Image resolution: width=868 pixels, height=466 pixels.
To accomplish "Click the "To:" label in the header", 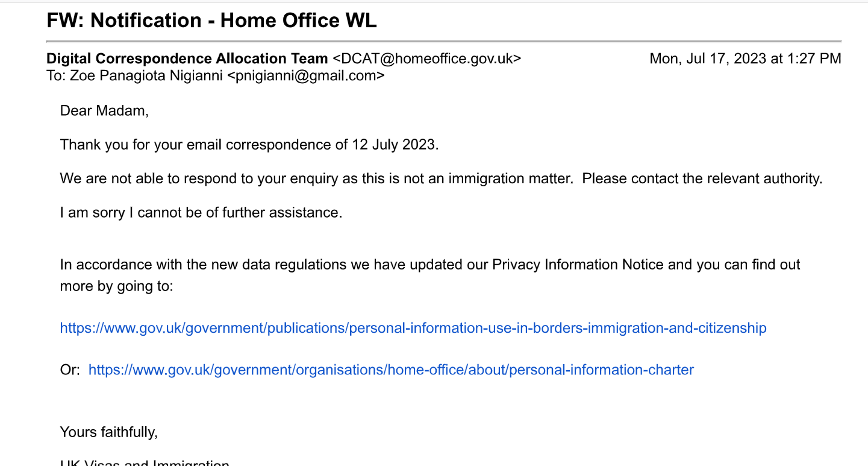I will click(x=55, y=75).
